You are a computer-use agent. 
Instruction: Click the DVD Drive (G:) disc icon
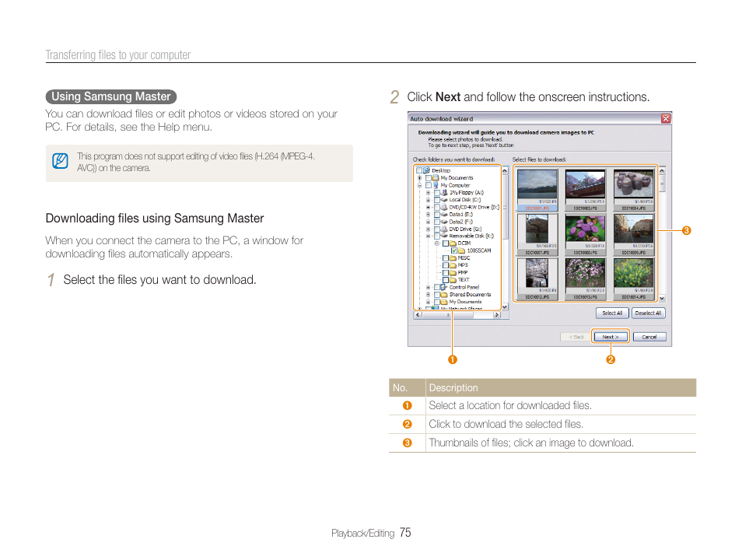444,229
